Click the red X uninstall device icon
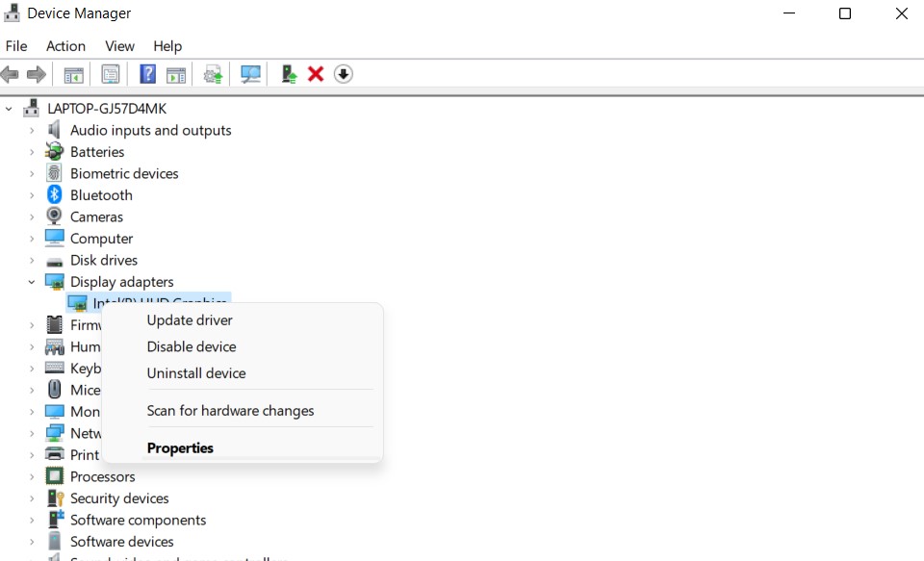The height and width of the screenshot is (561, 924). point(316,74)
